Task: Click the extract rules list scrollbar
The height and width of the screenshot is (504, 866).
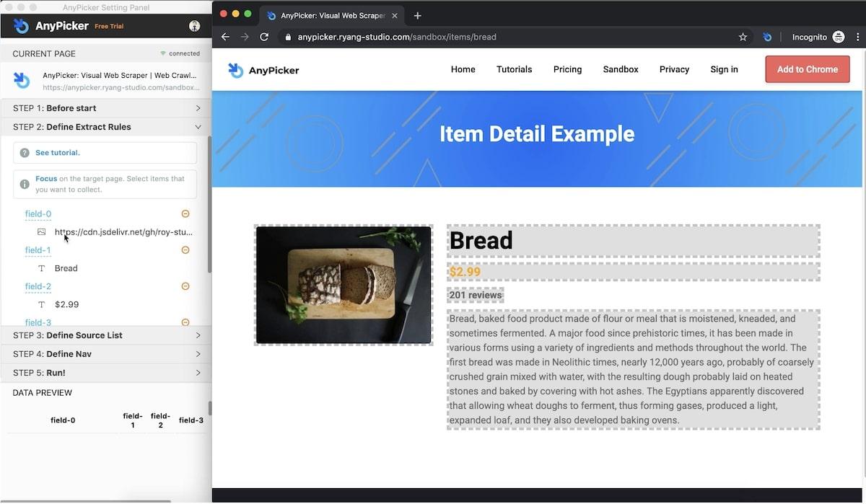Action: (x=210, y=204)
